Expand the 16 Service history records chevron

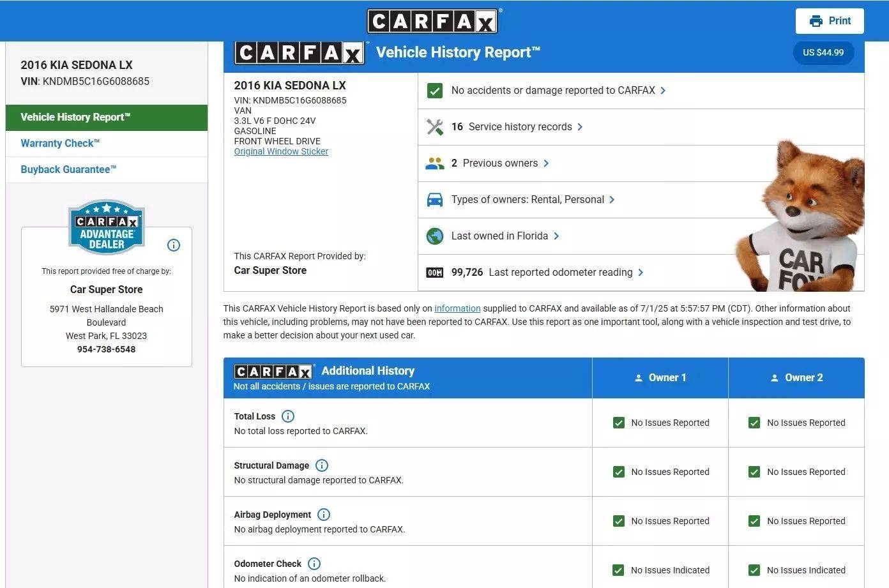(x=580, y=127)
